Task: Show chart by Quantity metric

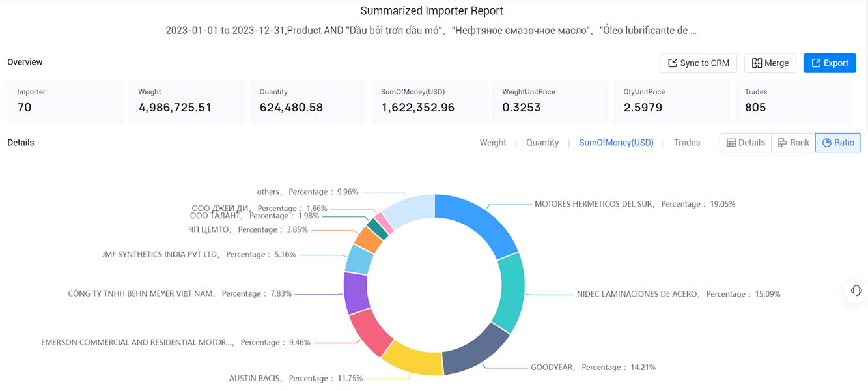Action: [542, 143]
